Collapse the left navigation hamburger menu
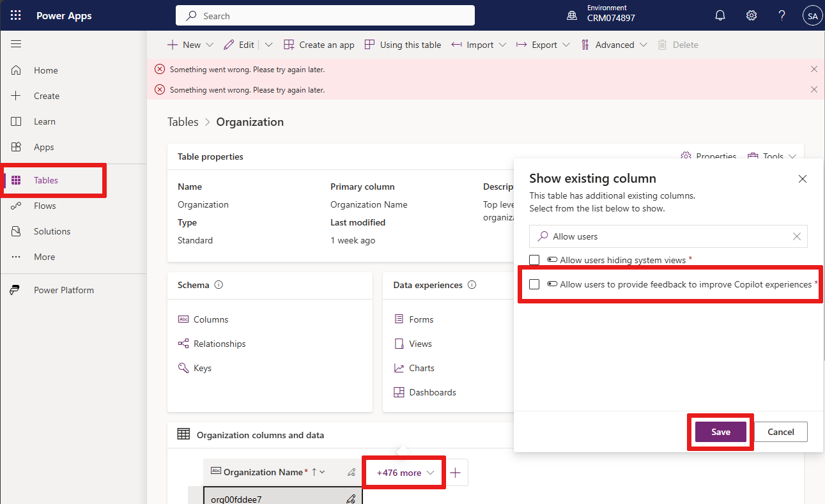The width and height of the screenshot is (825, 504). click(16, 44)
